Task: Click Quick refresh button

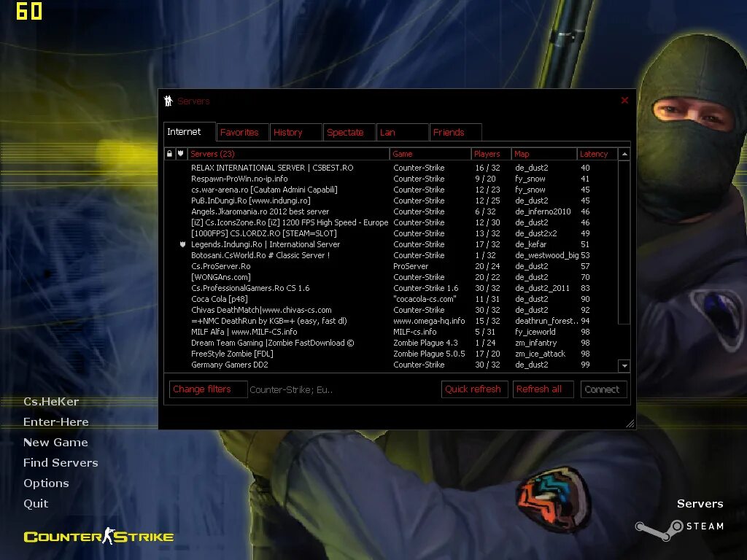Action: (x=474, y=389)
